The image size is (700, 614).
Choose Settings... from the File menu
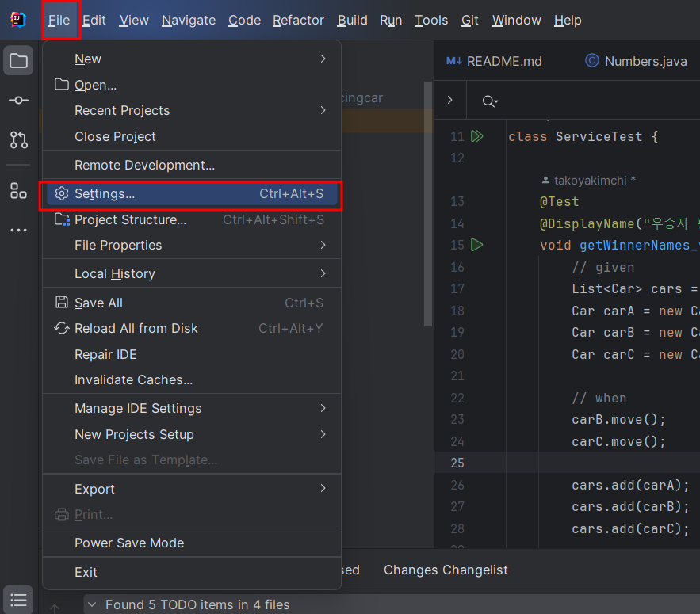(192, 193)
